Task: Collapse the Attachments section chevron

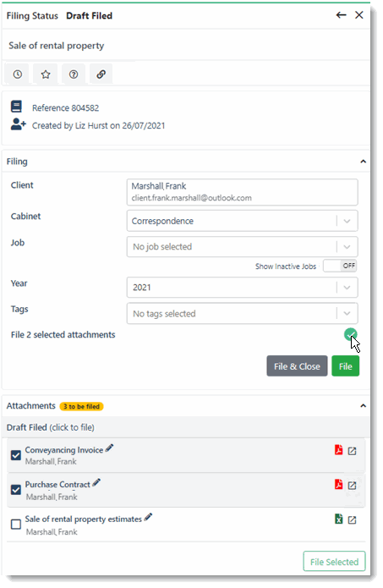Action: point(363,406)
